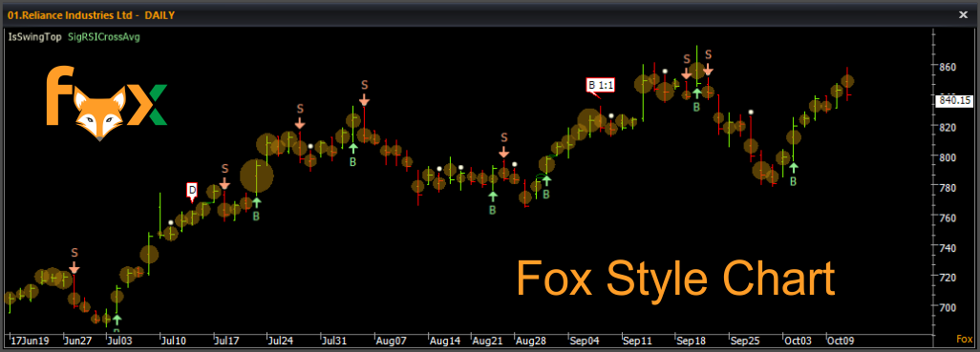Click the Sep11 date on time axis
This screenshot has width=980, height=352.
tap(637, 342)
